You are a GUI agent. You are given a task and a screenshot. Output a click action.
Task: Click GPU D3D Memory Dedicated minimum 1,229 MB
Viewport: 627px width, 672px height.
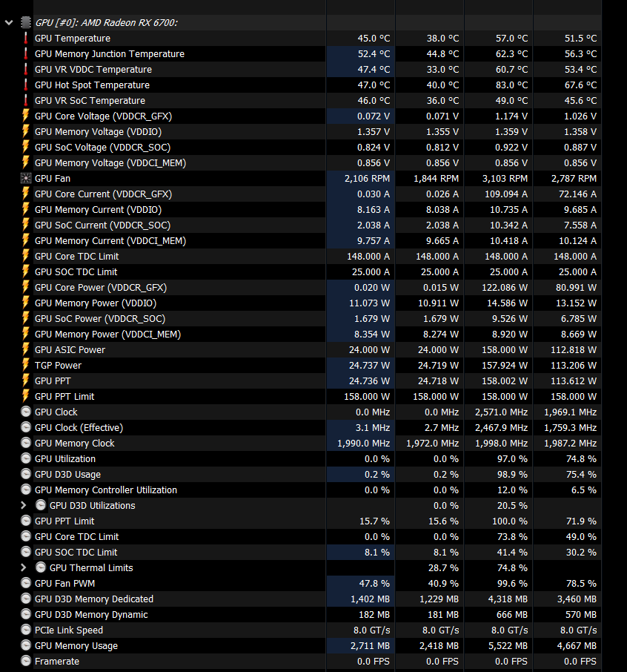pos(439,599)
